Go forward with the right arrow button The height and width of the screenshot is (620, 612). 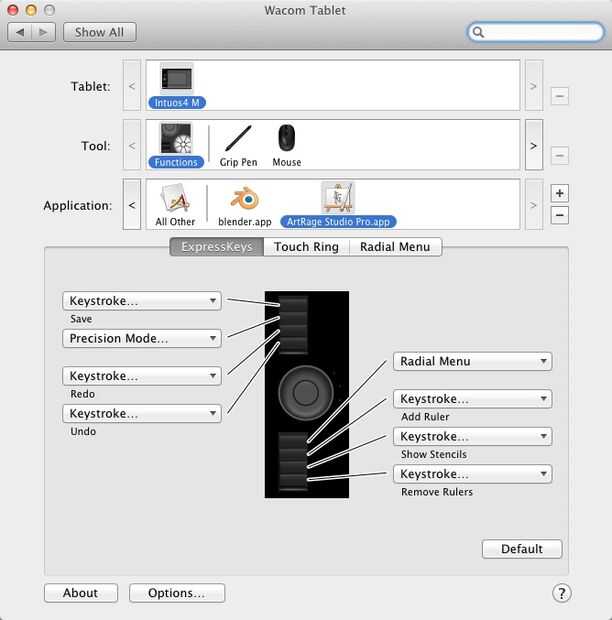click(43, 32)
